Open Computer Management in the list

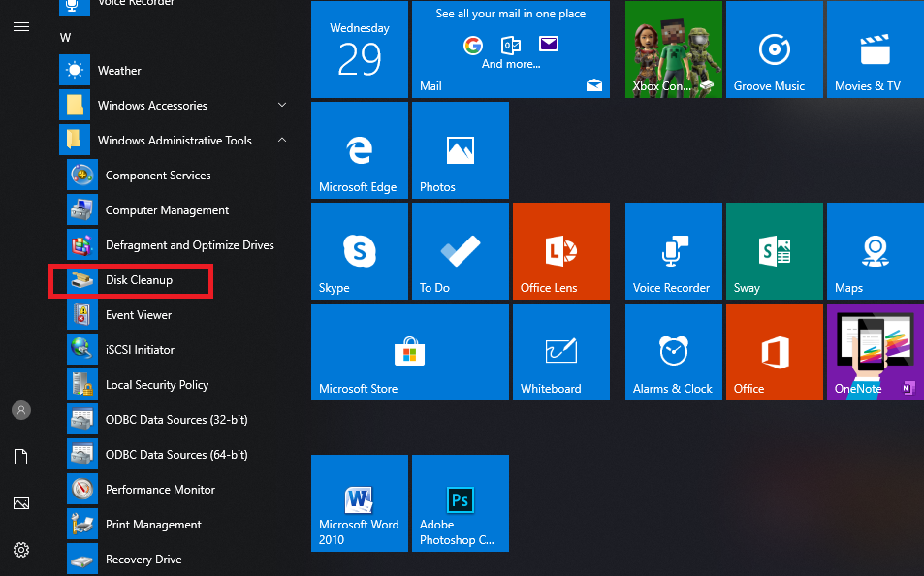pos(167,210)
